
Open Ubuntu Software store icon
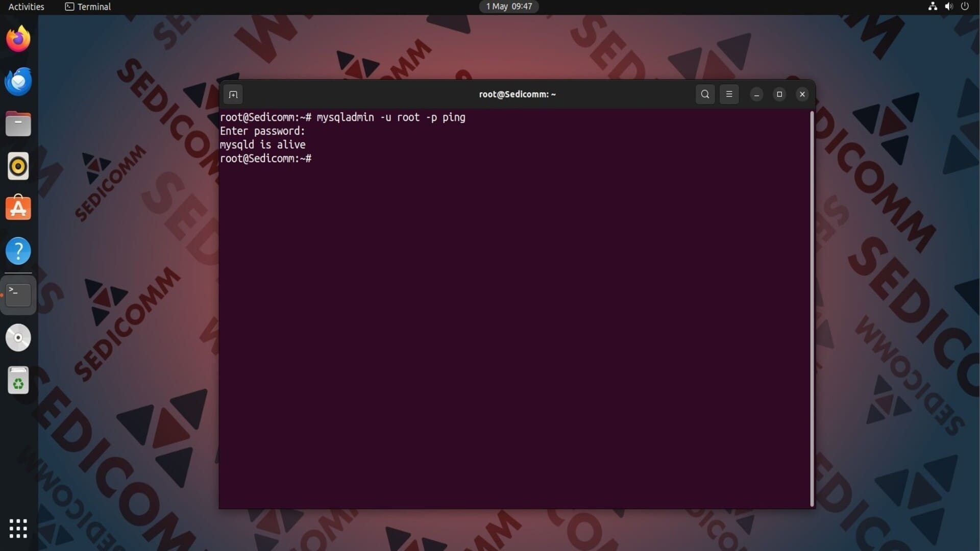pos(18,208)
